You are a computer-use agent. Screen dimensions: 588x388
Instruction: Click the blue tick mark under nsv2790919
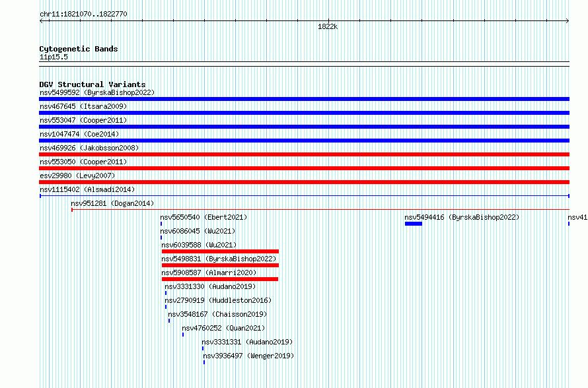[x=166, y=307]
